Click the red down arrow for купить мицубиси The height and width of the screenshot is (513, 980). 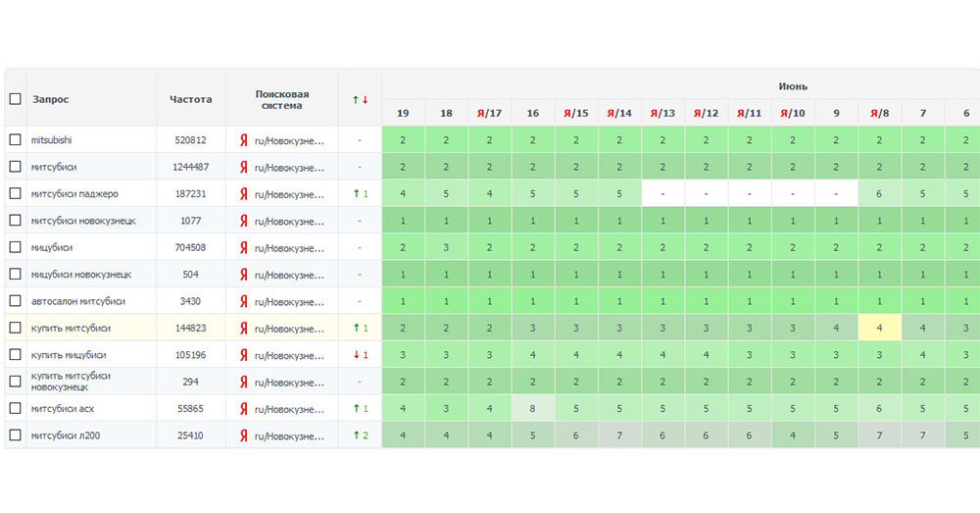[x=356, y=355]
